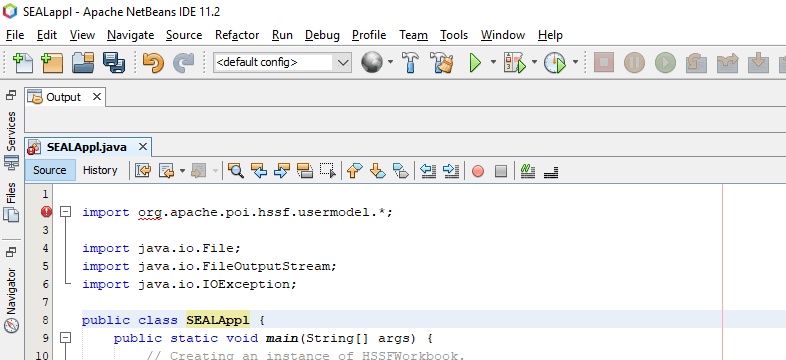Click the Finish Debugger Session stop icon
Viewport: 786px width, 360px height.
604,63
